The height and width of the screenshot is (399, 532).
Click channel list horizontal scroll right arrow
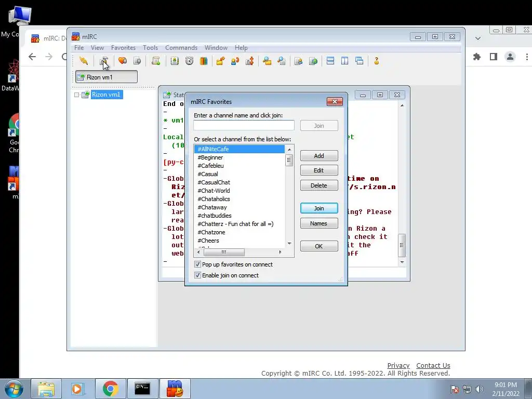click(280, 252)
